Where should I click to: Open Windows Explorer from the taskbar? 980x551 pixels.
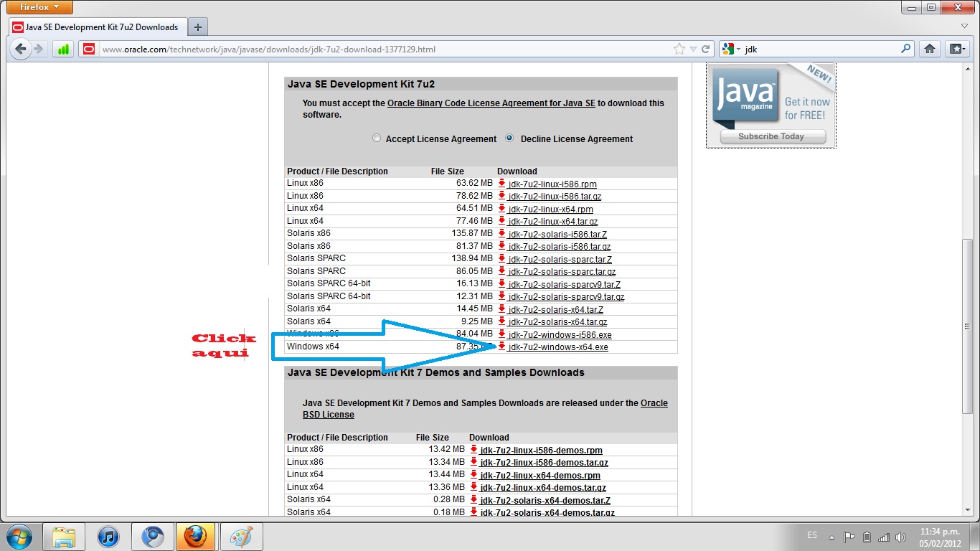point(64,537)
